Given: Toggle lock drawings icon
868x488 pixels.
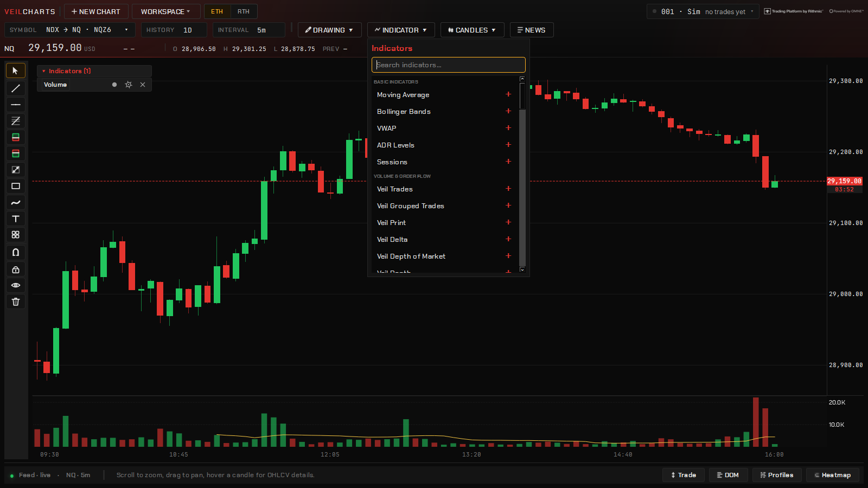Looking at the screenshot, I should point(16,269).
